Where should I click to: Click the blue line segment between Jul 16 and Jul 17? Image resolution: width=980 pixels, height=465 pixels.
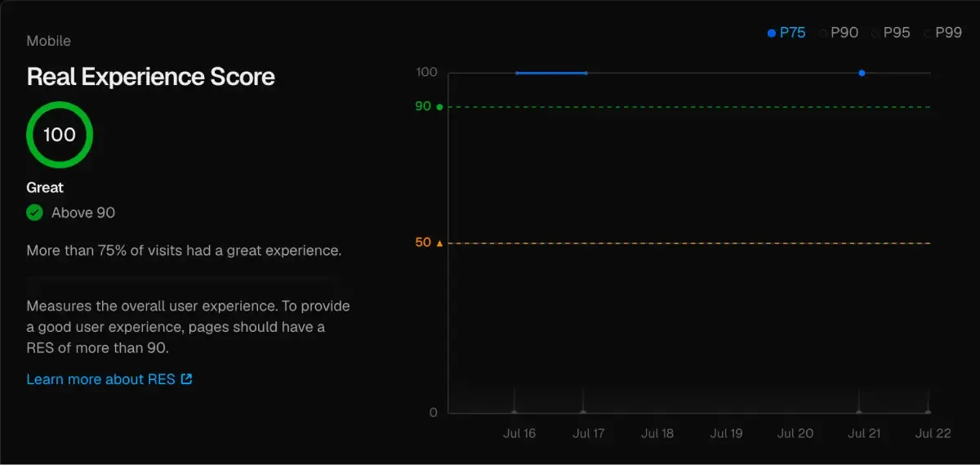tap(551, 73)
